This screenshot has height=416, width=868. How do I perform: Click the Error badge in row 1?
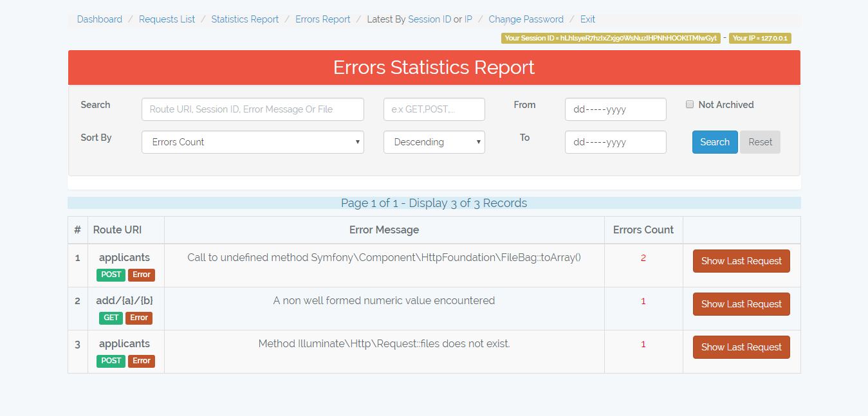point(142,275)
